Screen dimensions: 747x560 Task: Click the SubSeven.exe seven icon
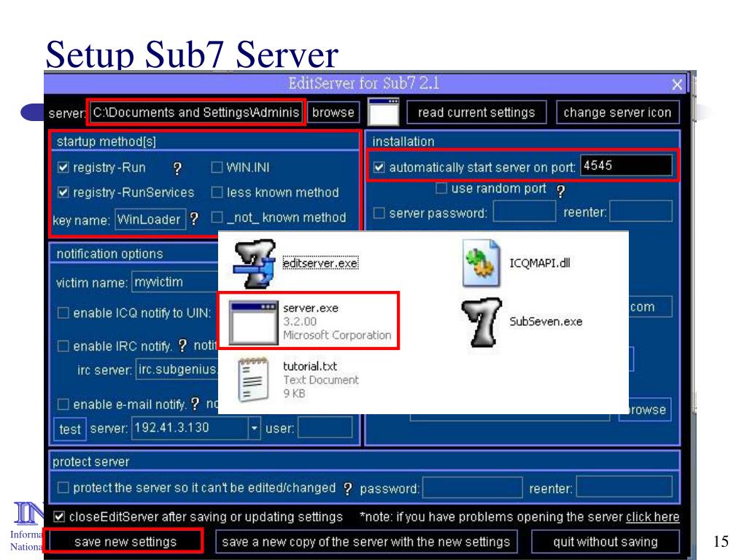coord(481,322)
